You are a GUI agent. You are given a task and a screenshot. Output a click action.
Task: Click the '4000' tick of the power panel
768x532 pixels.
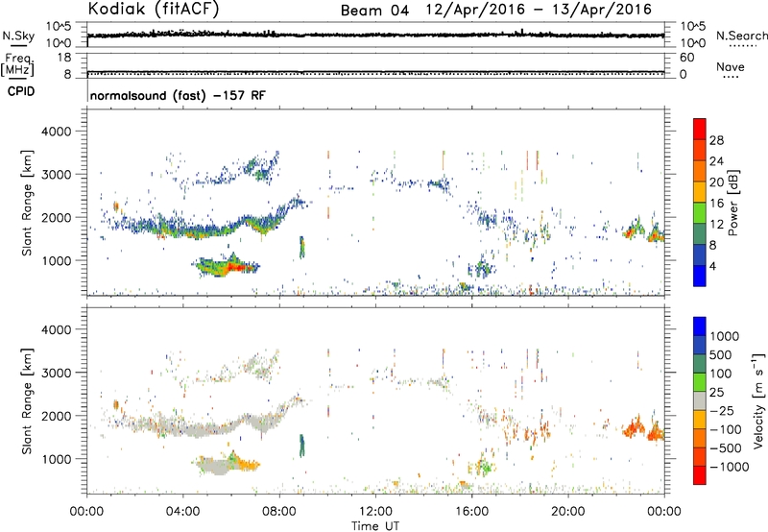[56, 132]
